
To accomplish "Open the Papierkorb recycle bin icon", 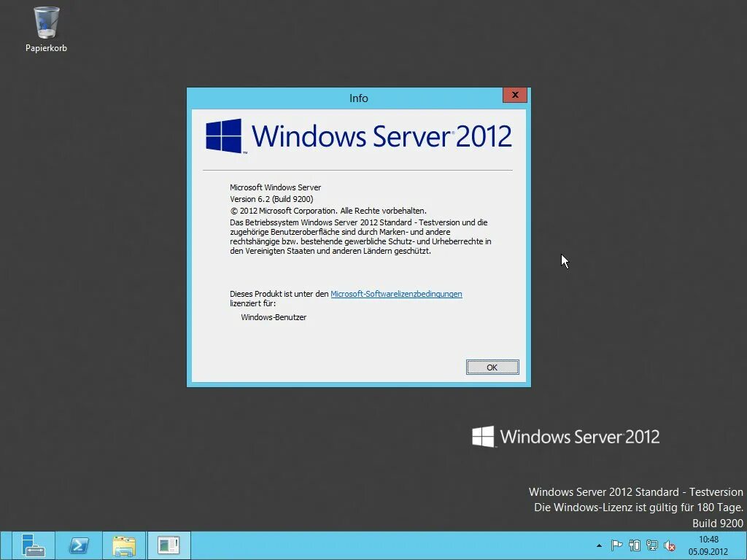I will 46,28.
